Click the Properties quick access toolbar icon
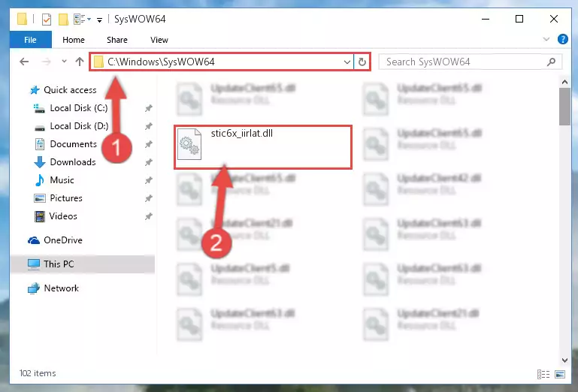The image size is (578, 392). (47, 20)
